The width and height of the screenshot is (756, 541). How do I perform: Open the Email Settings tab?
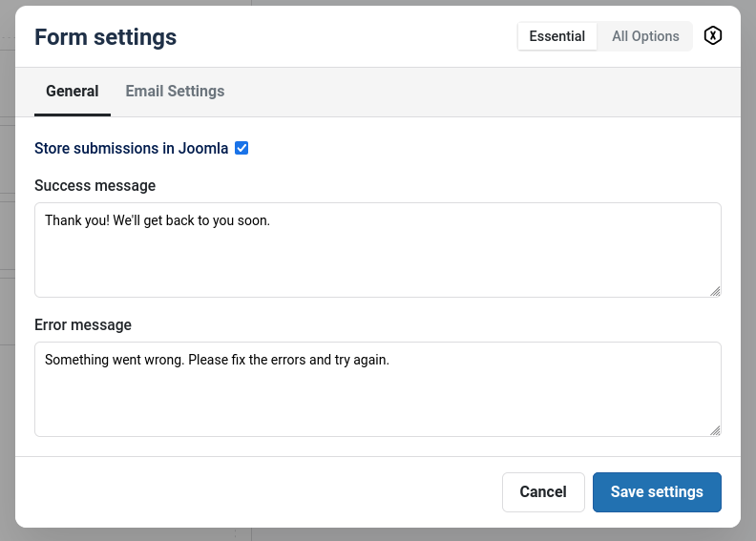(x=175, y=91)
